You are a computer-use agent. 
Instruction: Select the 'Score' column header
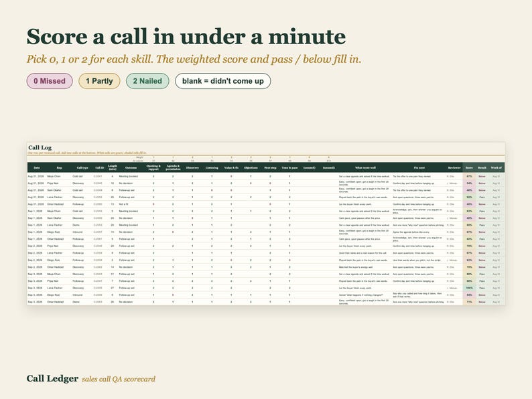click(x=469, y=167)
